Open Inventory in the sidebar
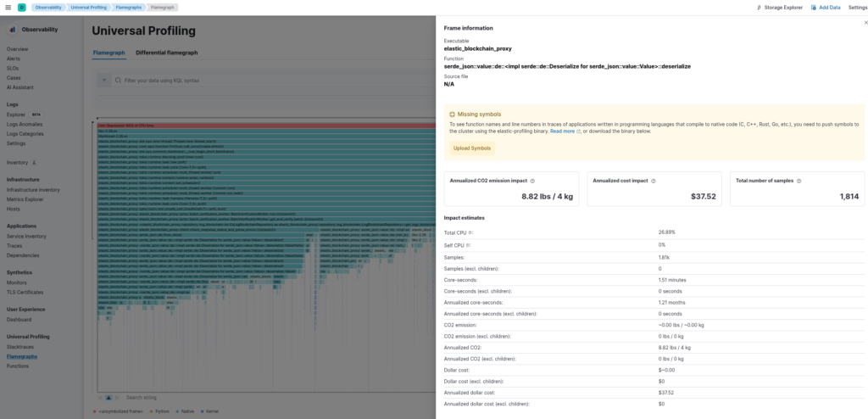868x419 pixels. point(17,163)
